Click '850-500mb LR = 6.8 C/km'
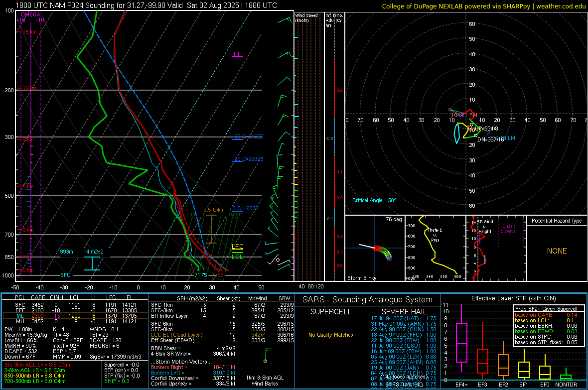The width and height of the screenshot is (588, 390). tap(35, 376)
